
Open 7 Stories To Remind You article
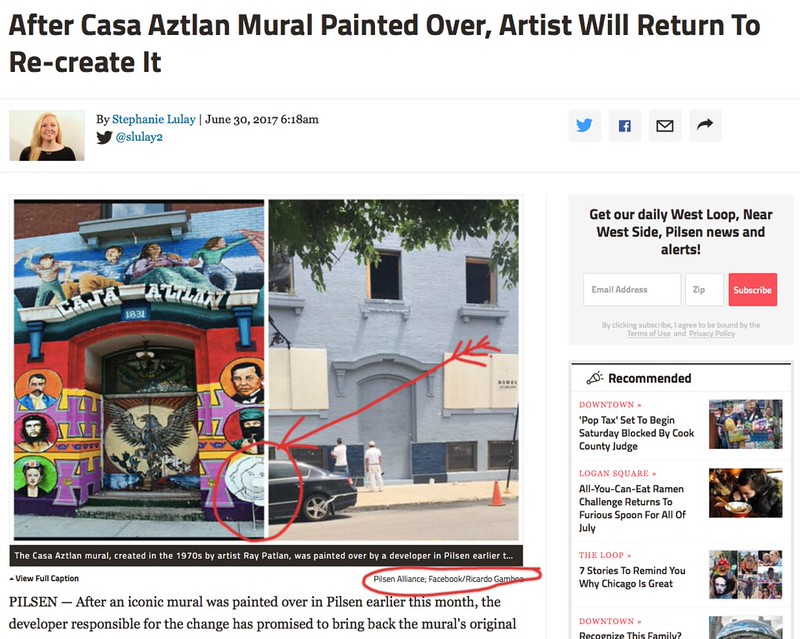[632, 577]
